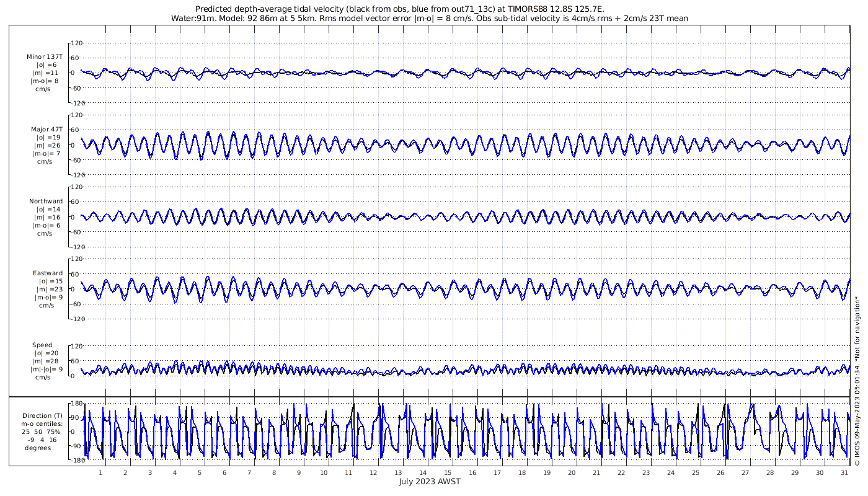Click the 'Direction (T)' panel label
868x496 pixels.
(x=42, y=416)
